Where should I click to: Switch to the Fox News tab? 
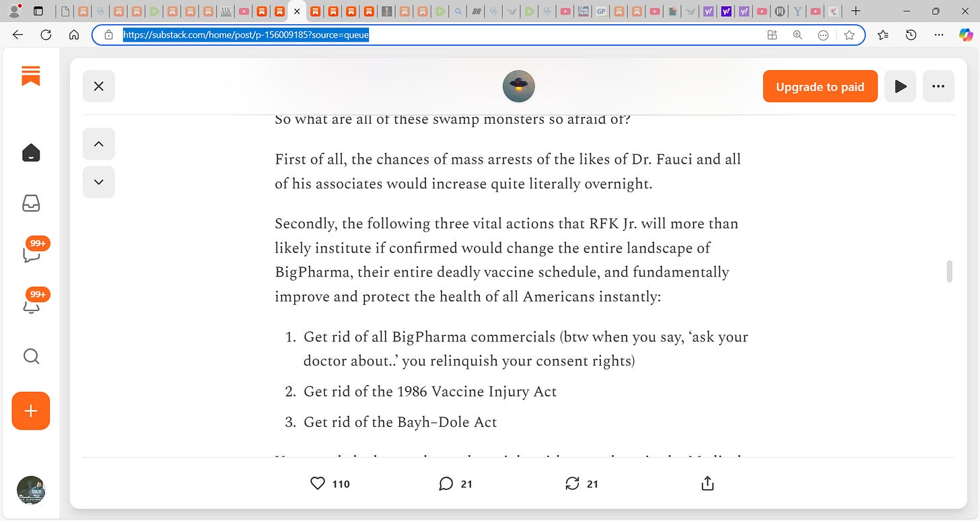point(584,11)
